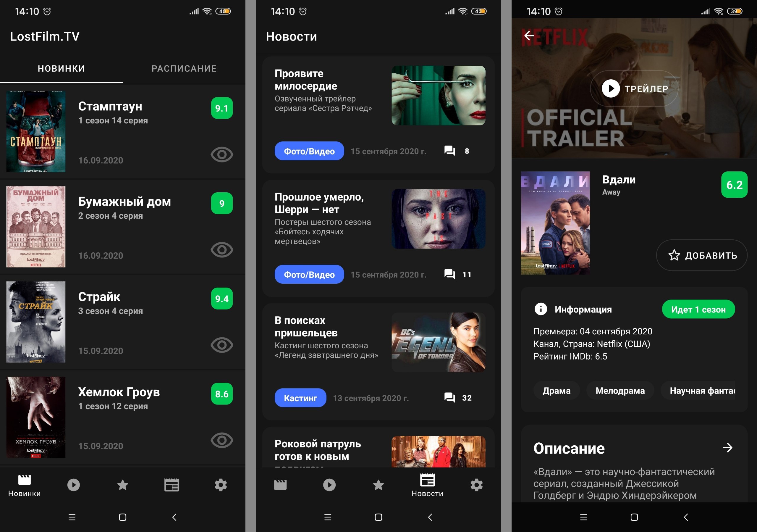
Task: Mark Стамптаун episode as watched
Action: click(x=221, y=154)
